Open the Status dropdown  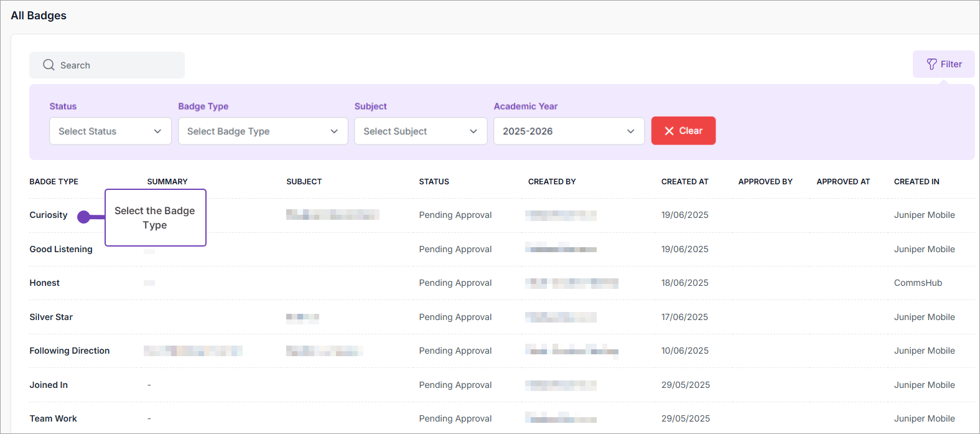click(110, 131)
